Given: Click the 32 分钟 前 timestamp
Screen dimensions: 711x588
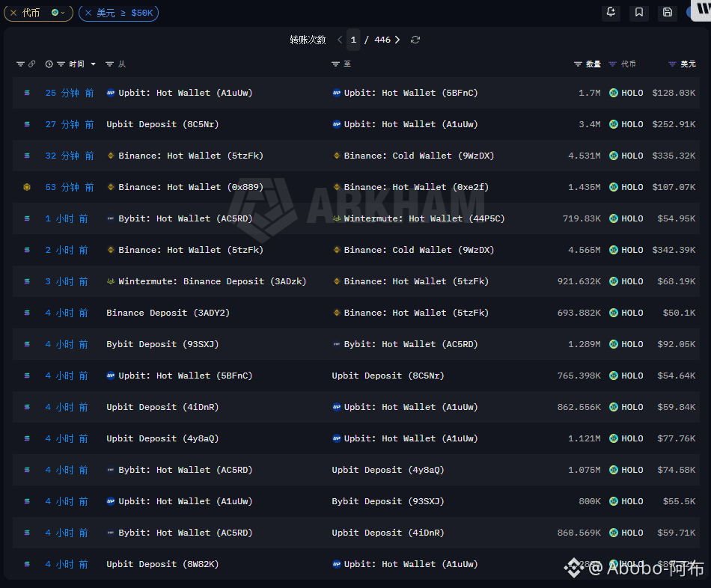Looking at the screenshot, I should click(70, 156).
